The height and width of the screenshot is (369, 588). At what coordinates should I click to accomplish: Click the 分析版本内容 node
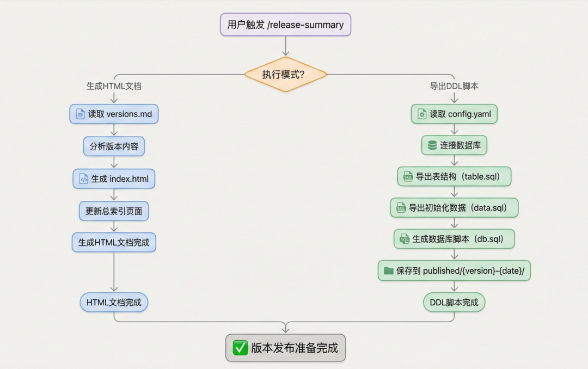point(113,146)
